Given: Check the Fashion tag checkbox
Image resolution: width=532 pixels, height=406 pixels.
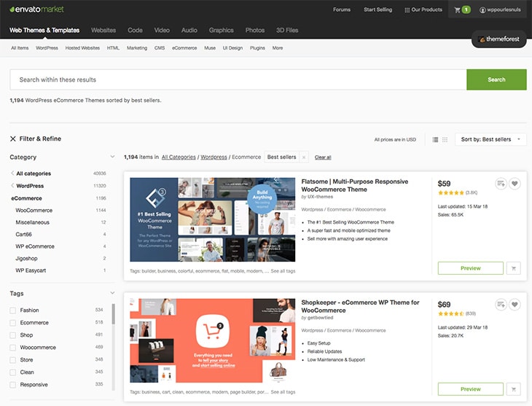Looking at the screenshot, I should pyautogui.click(x=13, y=311).
